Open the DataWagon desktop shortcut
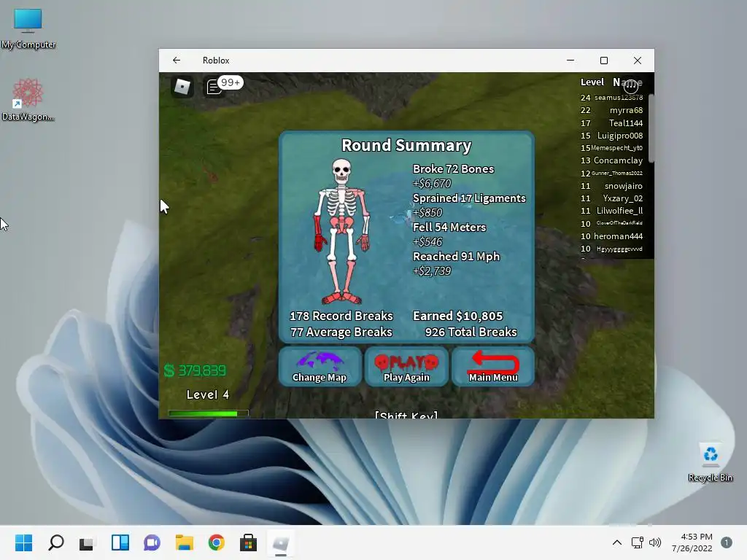This screenshot has height=560, width=747. click(x=28, y=99)
